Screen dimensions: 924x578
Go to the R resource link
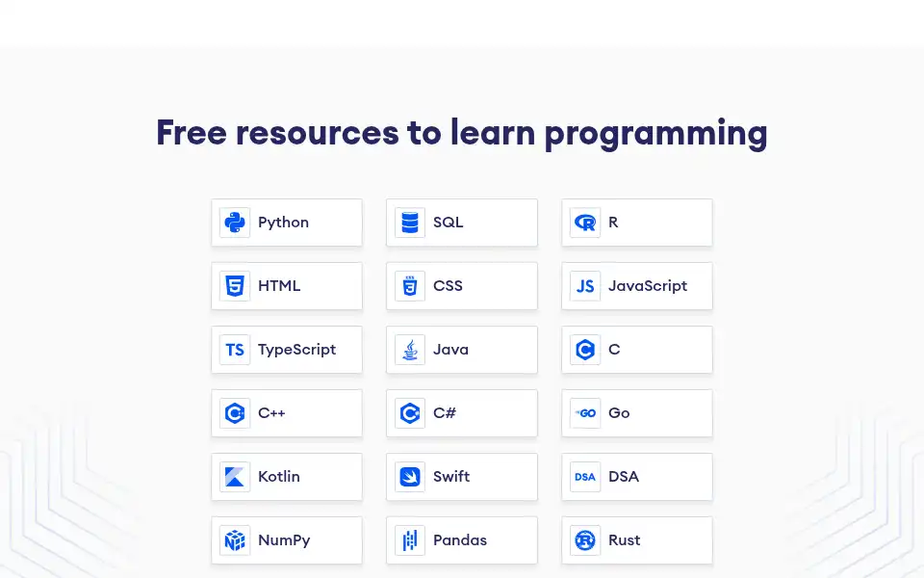point(637,223)
